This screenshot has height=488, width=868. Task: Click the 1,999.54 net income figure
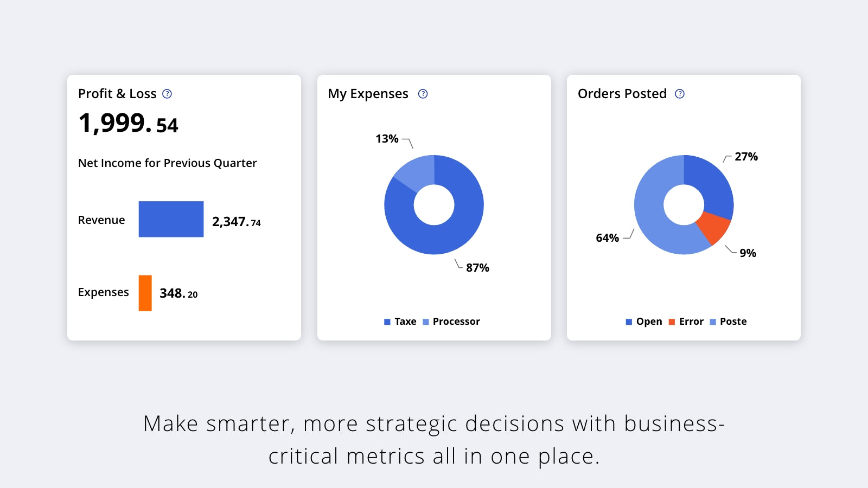128,123
